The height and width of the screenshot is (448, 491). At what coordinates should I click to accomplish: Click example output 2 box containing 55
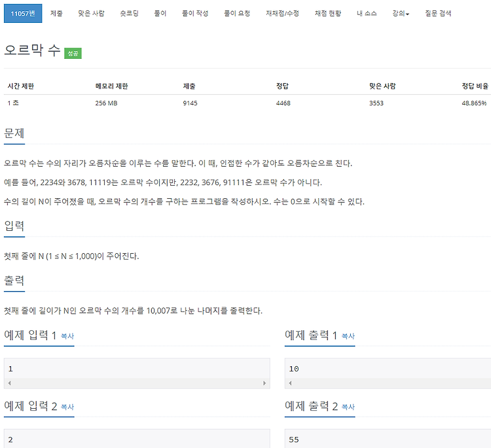tap(388, 439)
